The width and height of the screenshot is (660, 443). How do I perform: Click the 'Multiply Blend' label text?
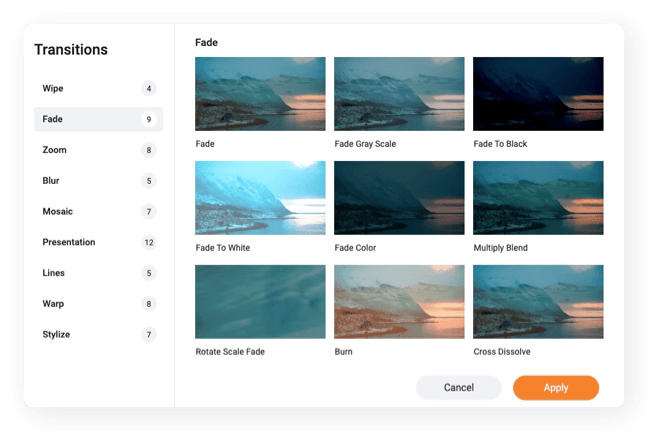[x=500, y=248]
